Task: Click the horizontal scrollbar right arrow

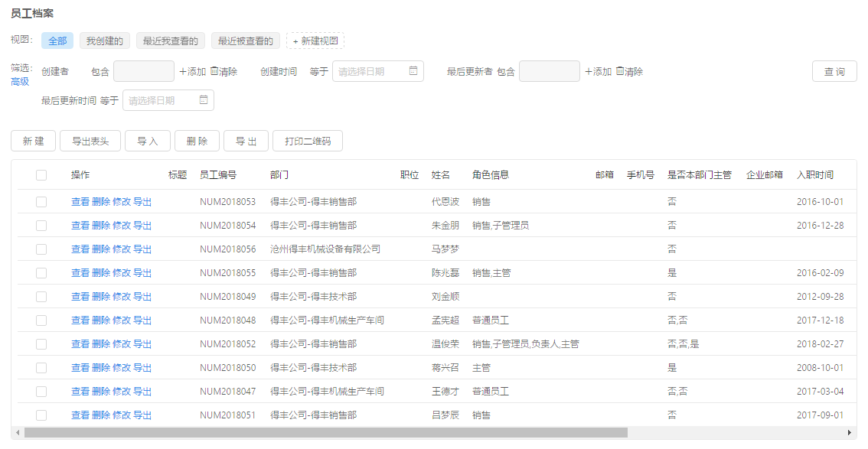Action: coord(850,432)
